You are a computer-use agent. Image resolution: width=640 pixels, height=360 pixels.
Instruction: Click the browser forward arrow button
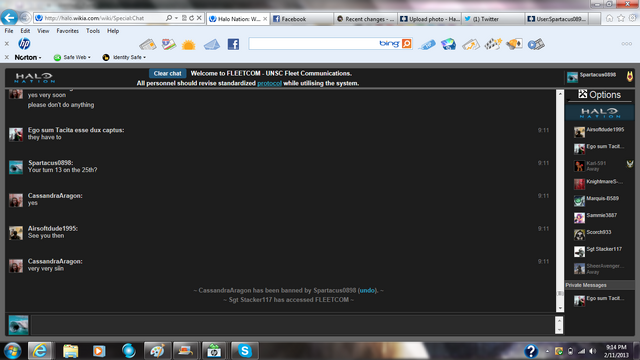25,18
